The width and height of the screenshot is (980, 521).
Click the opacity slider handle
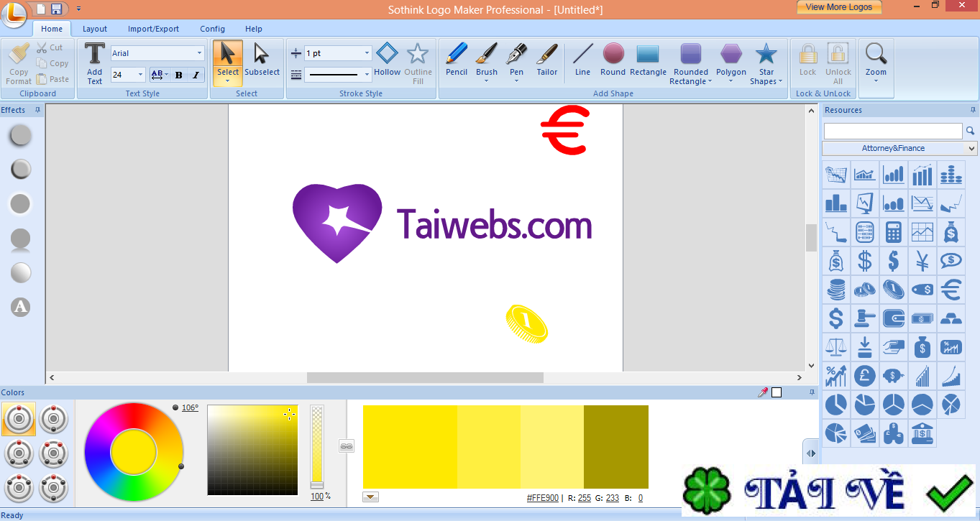tap(316, 485)
